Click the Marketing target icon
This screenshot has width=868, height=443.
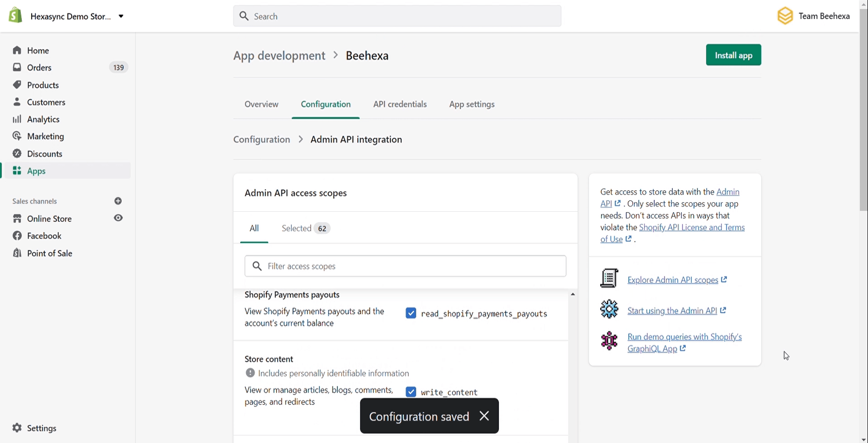click(x=17, y=136)
